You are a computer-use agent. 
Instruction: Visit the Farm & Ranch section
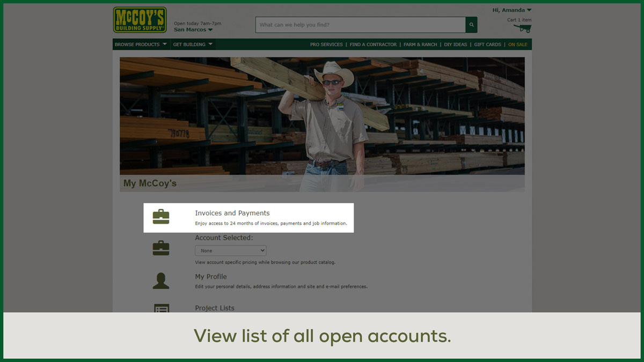pos(420,45)
